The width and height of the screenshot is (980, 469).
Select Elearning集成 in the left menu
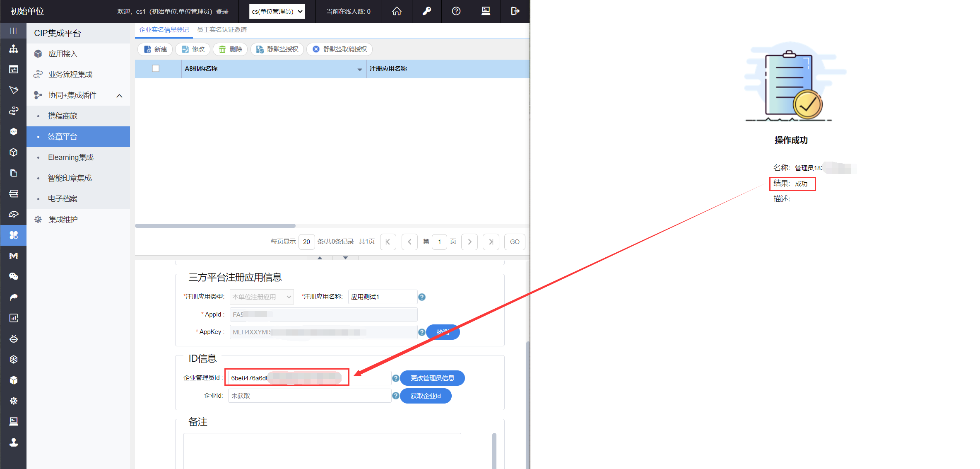(x=70, y=157)
